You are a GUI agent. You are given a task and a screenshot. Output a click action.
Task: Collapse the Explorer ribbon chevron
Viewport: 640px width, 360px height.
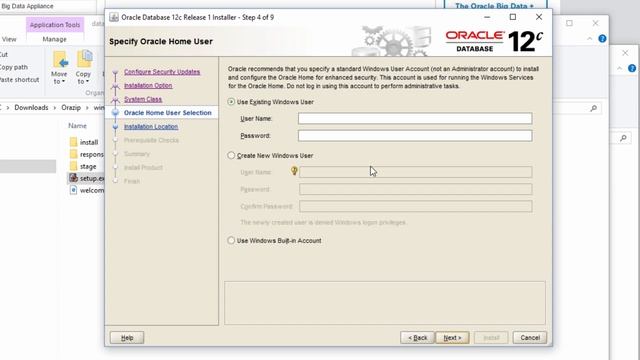(589, 39)
